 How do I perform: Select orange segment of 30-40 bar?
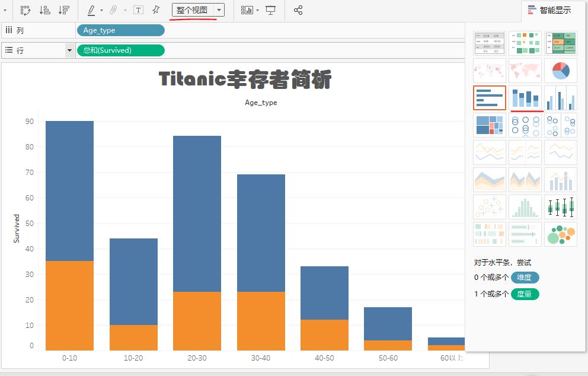[x=261, y=321]
